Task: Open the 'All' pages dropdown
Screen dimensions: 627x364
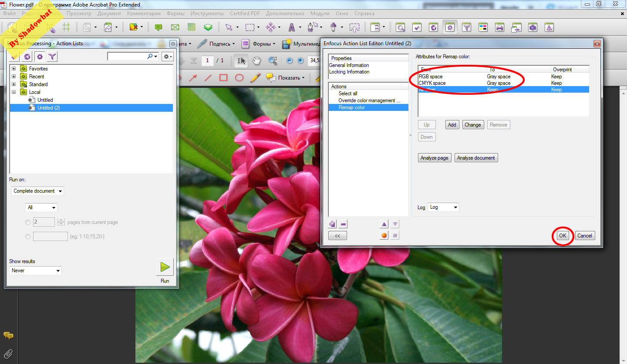Action: coord(41,207)
